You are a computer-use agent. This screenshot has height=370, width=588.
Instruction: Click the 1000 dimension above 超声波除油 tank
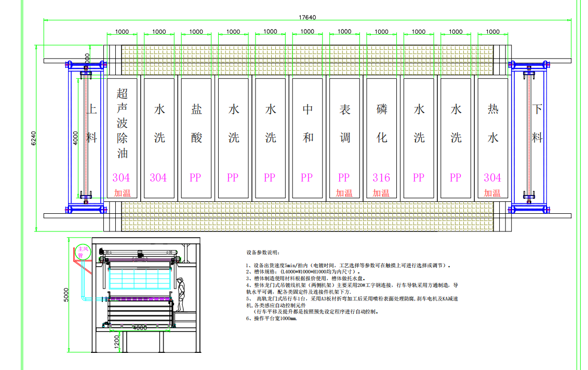pos(122,32)
